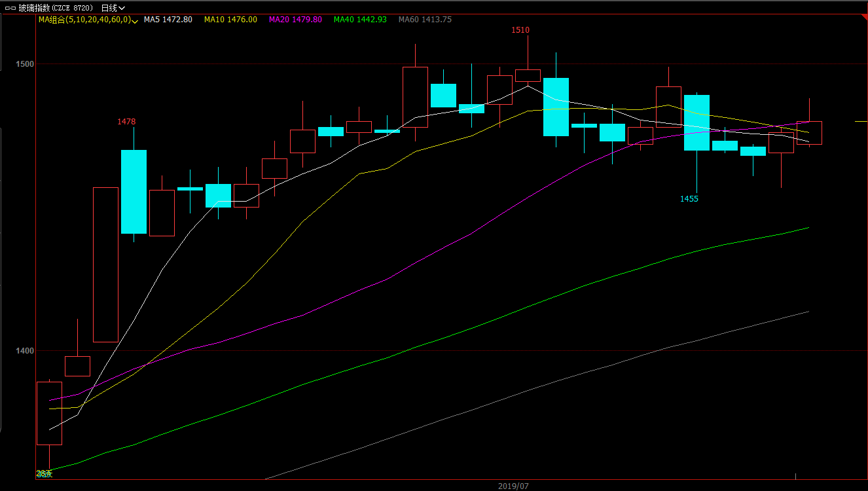868x491 pixels.
Task: Click the candlestick under the 1510 label
Action: tap(528, 75)
